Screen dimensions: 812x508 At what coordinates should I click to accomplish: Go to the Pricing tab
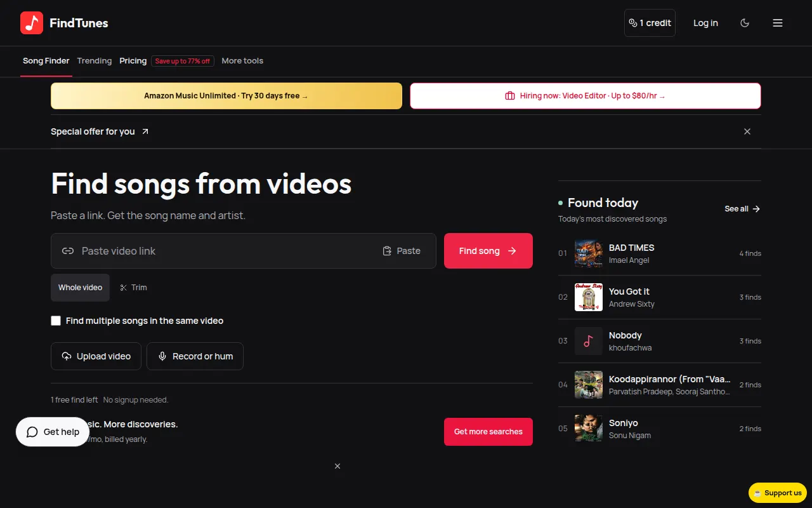(x=133, y=61)
